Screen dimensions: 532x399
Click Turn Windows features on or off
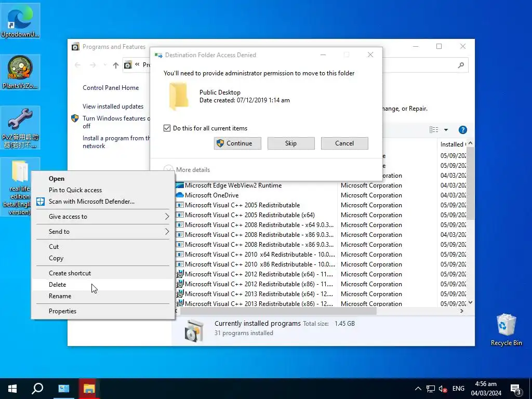click(116, 122)
